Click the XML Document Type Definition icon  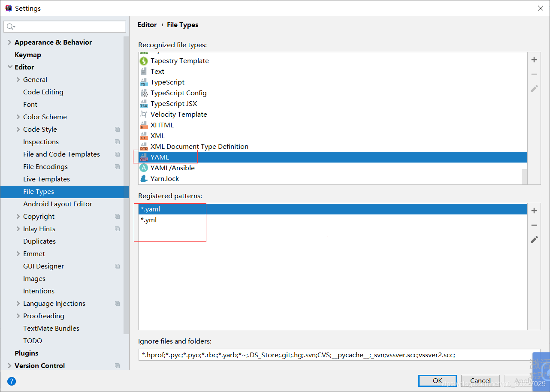(x=144, y=147)
